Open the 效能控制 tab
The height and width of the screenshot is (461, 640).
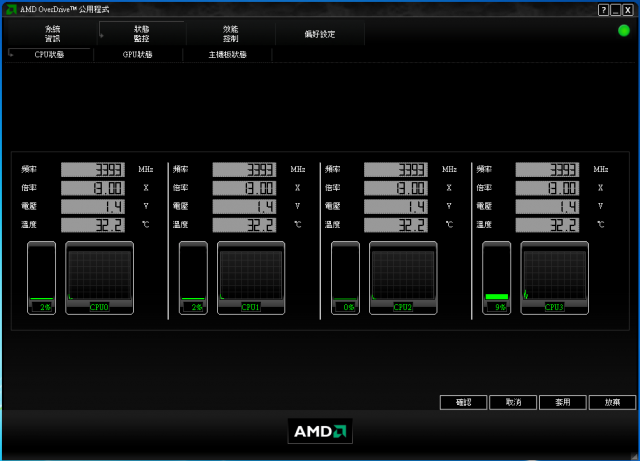click(x=231, y=33)
